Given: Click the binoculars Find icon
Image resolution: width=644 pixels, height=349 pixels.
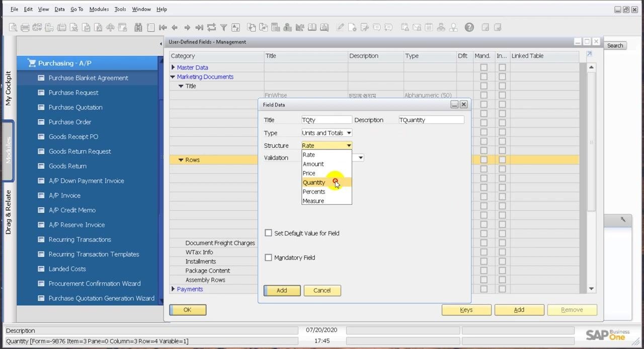Looking at the screenshot, I should [x=138, y=28].
